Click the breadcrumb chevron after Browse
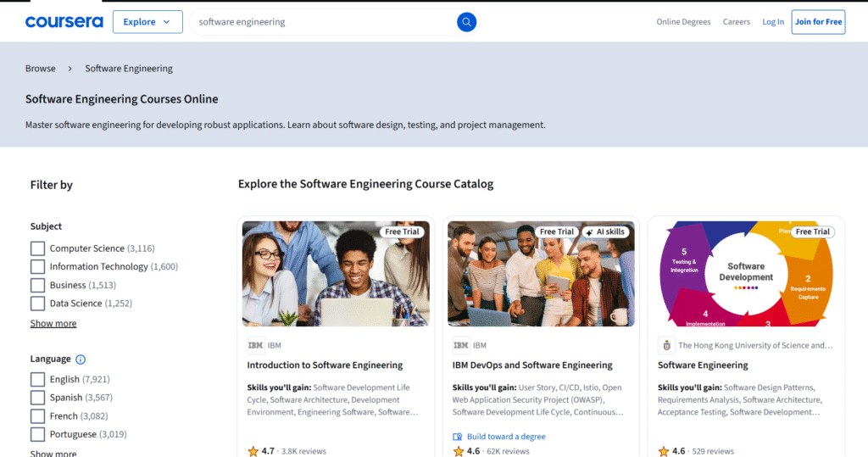 tap(70, 69)
